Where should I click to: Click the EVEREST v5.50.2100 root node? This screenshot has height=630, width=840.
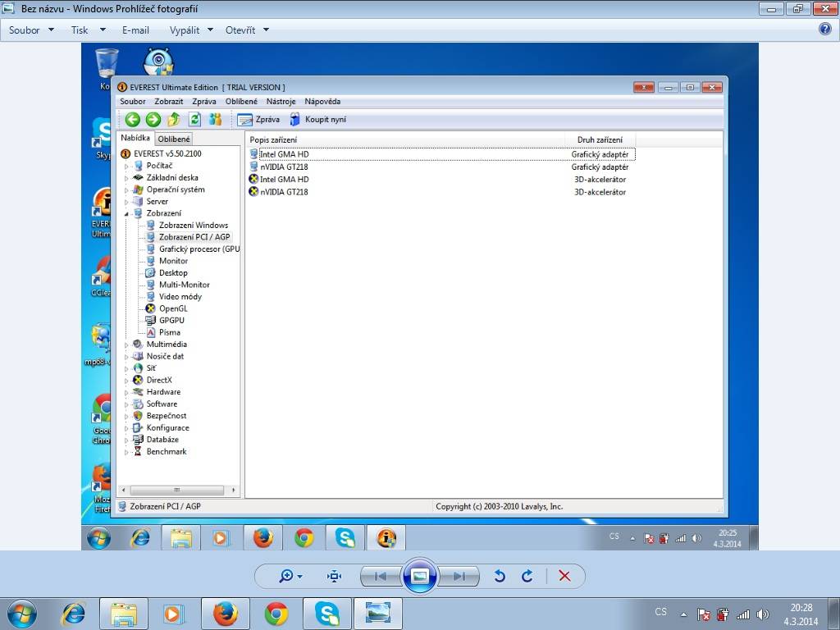coord(167,153)
